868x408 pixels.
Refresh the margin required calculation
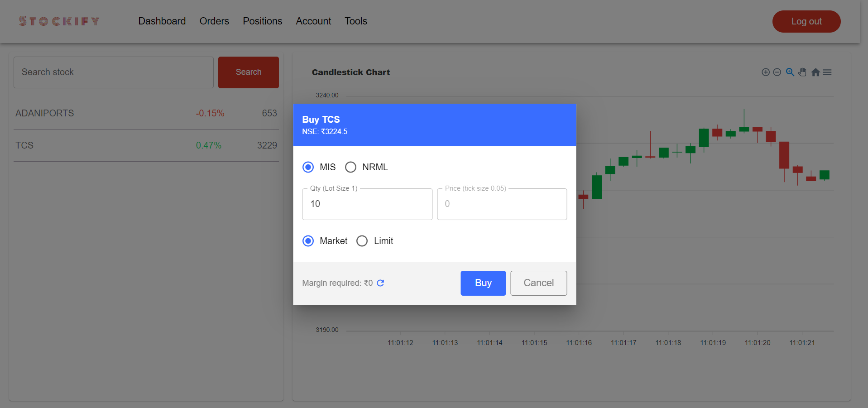point(381,283)
